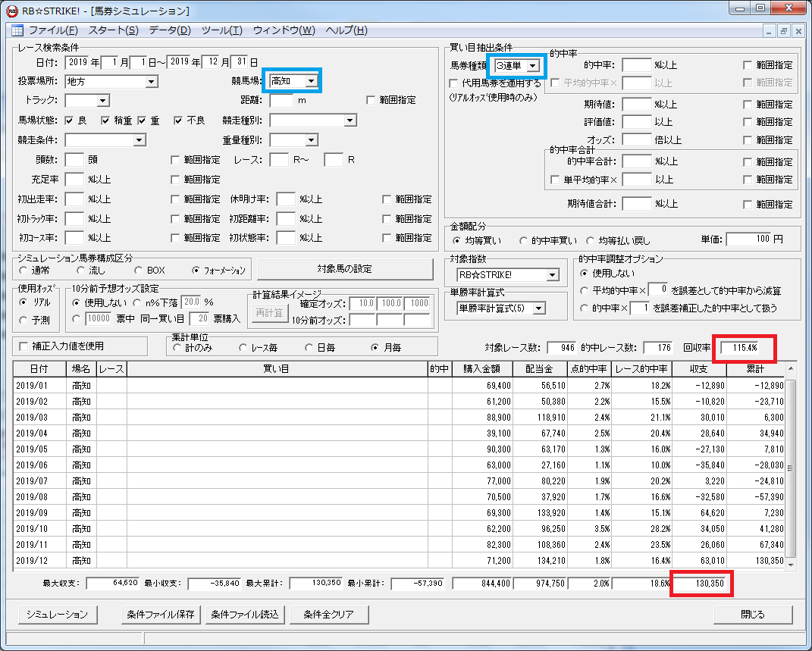Click the 距離 input field

tap(281, 100)
